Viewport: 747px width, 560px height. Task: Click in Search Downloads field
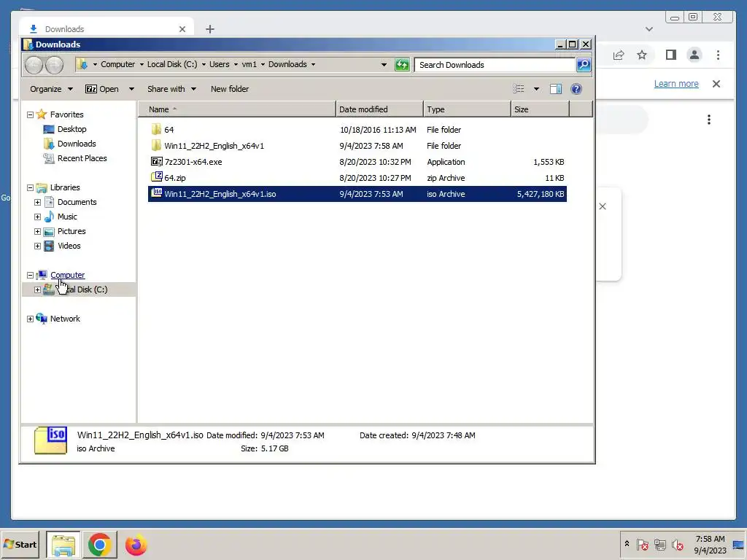pos(495,65)
